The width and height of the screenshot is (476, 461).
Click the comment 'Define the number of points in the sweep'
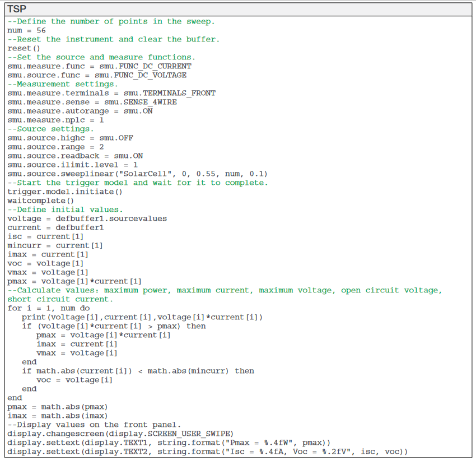pos(111,21)
